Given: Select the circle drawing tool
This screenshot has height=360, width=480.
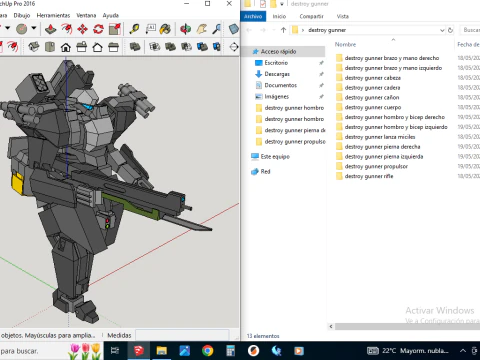Looking at the screenshot, I should [x=22, y=29].
